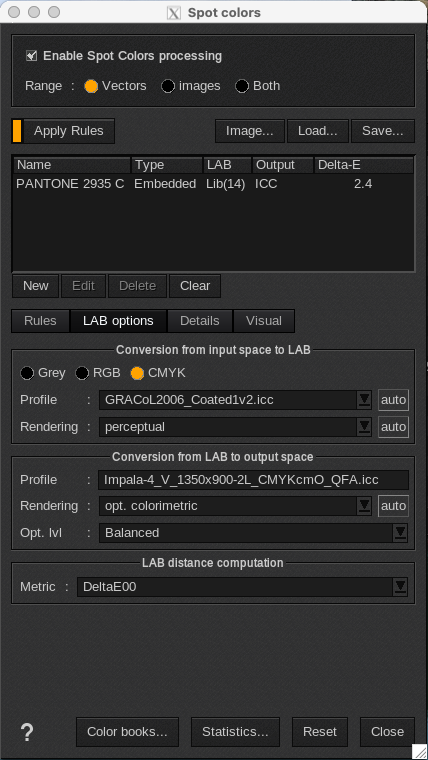Open the input Profile dropdown arrow
428x760 pixels.
(x=364, y=400)
